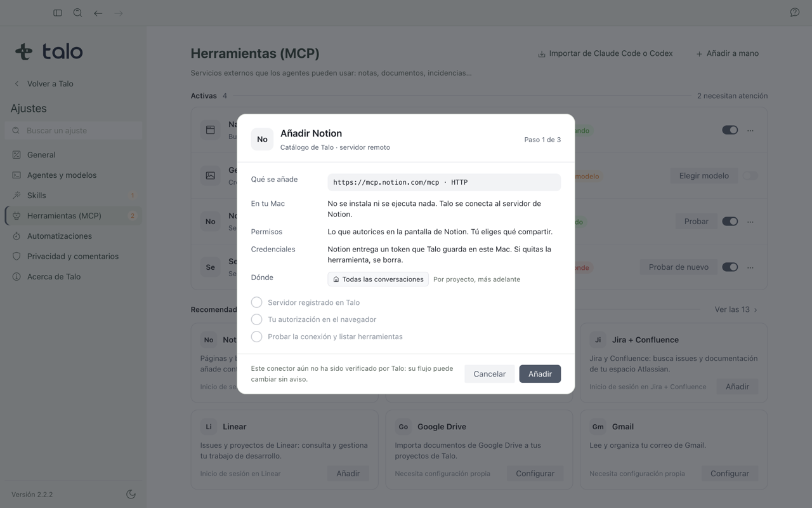Image resolution: width=812 pixels, height=508 pixels.
Task: Click the Privacidad shield icon
Action: pos(16,256)
